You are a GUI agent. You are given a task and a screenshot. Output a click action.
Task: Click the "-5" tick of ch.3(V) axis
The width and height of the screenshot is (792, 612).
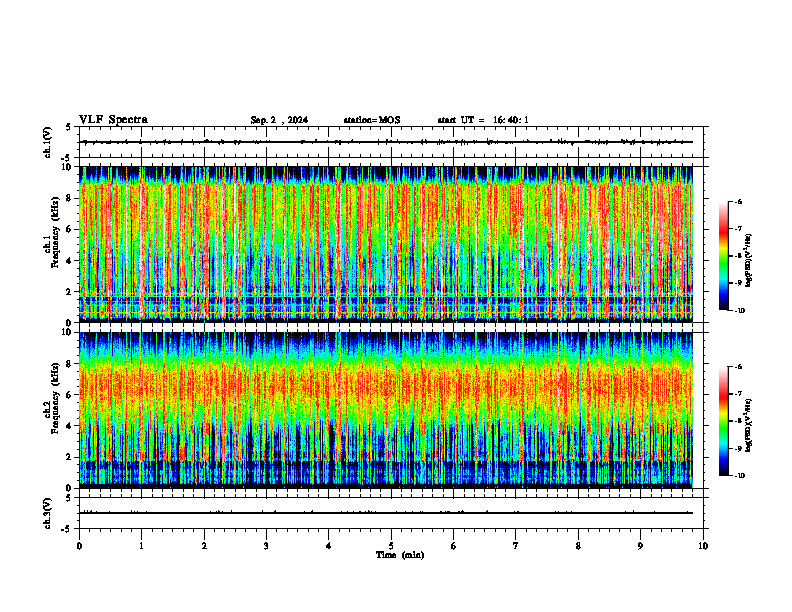[66, 529]
